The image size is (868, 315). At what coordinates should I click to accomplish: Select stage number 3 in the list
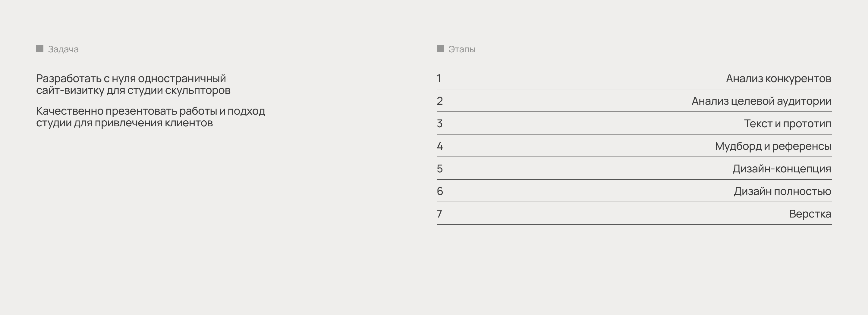pos(440,124)
